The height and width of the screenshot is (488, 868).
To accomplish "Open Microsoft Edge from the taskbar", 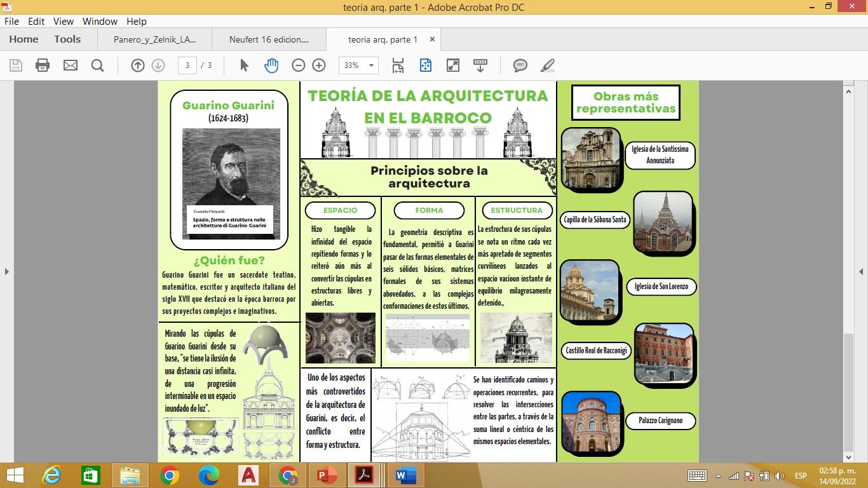I will 209,475.
